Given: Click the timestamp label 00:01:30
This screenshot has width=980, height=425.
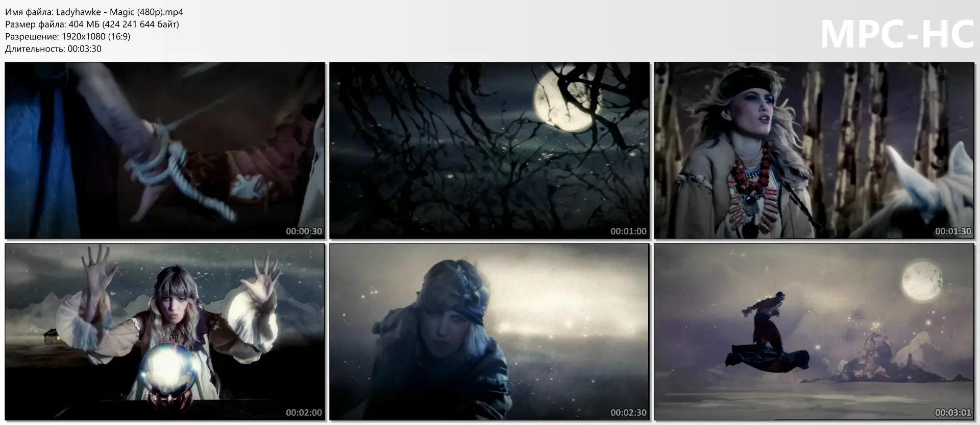Looking at the screenshot, I should tap(953, 231).
